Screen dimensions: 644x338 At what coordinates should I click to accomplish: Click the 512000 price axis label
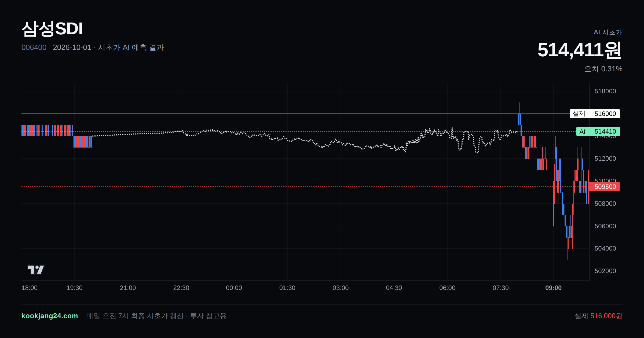coord(605,159)
